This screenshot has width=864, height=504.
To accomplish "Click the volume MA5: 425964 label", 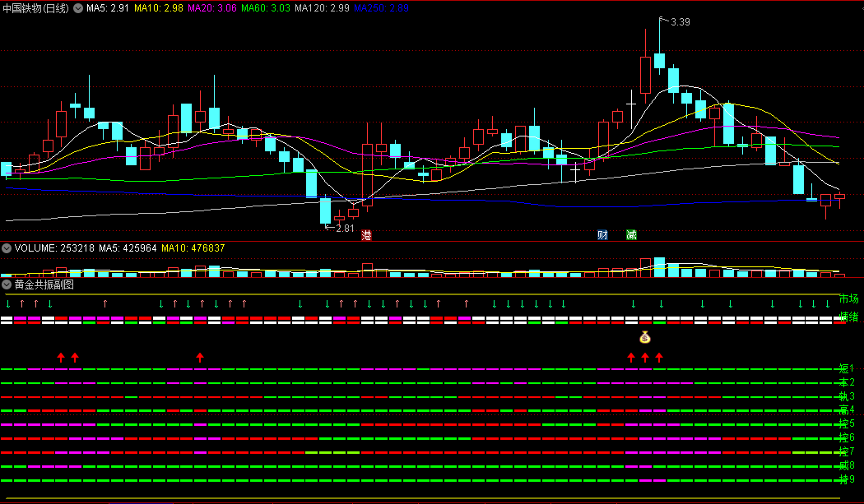I will 128,248.
